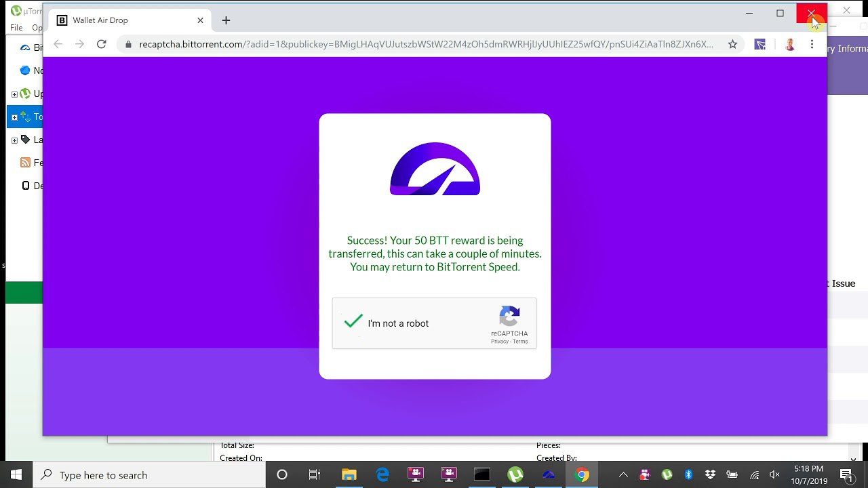
Task: Expand the Labels node in uTorrent sidebar
Action: point(14,140)
